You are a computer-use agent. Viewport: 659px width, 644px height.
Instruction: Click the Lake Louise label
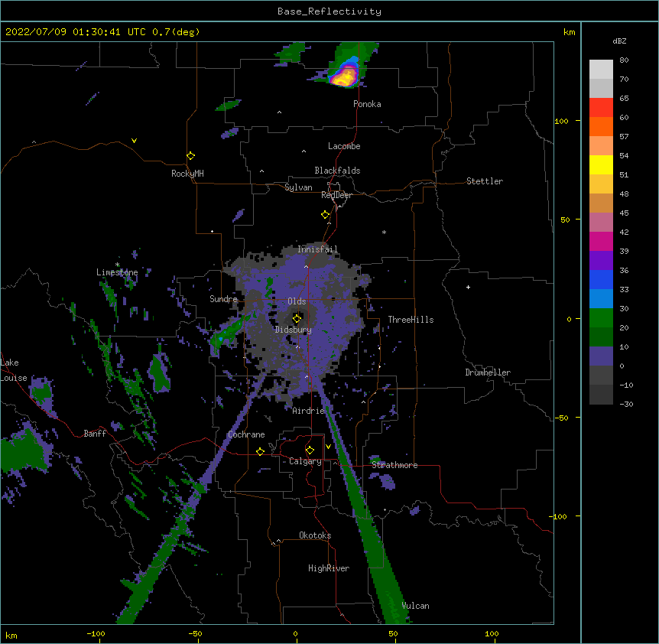[14, 370]
